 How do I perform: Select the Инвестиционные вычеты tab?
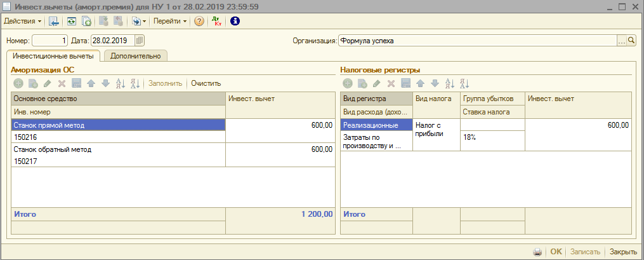tap(53, 56)
